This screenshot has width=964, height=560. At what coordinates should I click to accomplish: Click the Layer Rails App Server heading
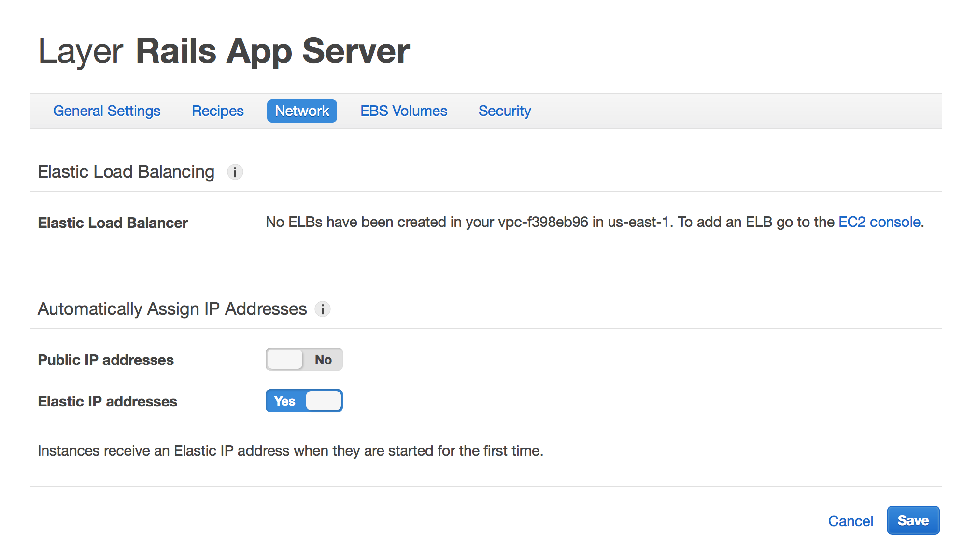224,51
